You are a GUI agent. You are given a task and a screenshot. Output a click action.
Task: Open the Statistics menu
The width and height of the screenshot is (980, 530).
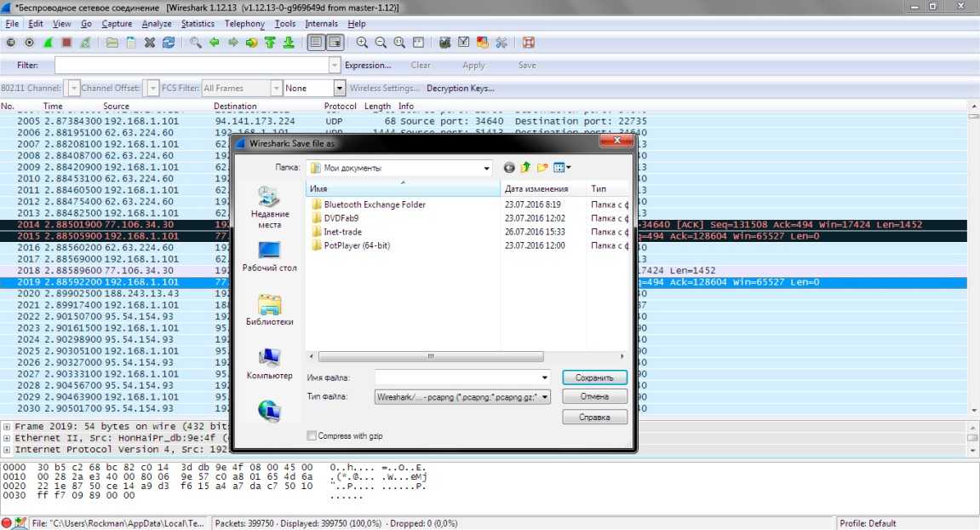198,24
